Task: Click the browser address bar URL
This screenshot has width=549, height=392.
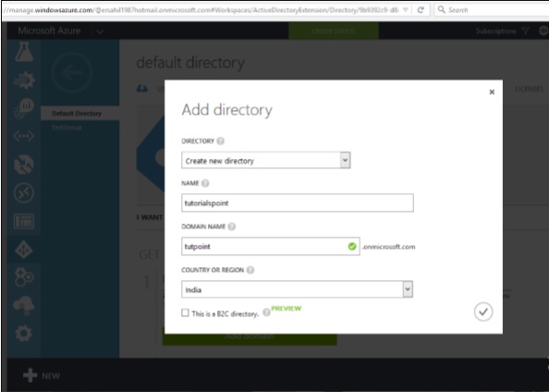Action: [201, 10]
